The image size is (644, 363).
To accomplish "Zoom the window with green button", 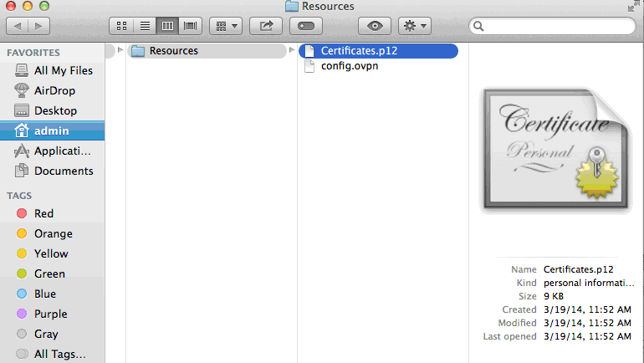I will [44, 6].
